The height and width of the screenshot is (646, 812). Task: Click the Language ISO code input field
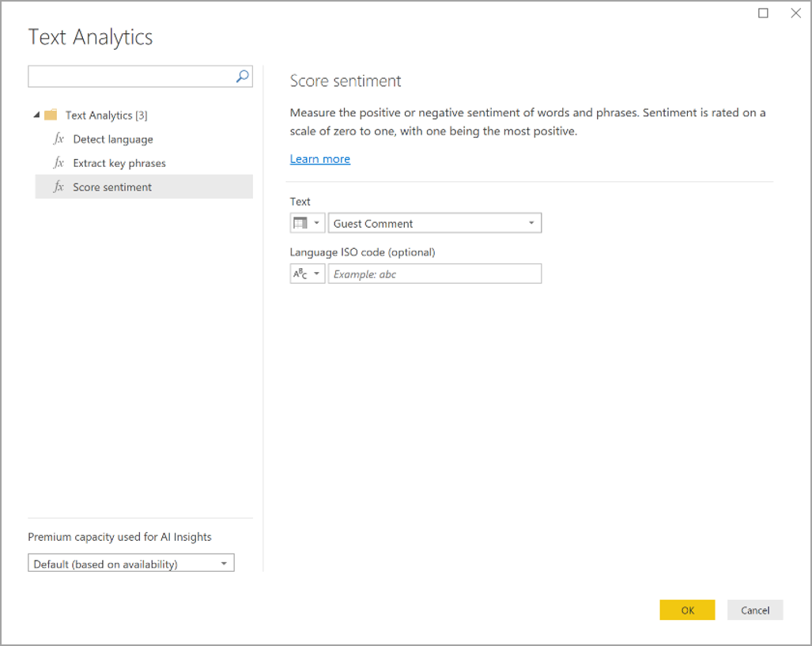435,274
